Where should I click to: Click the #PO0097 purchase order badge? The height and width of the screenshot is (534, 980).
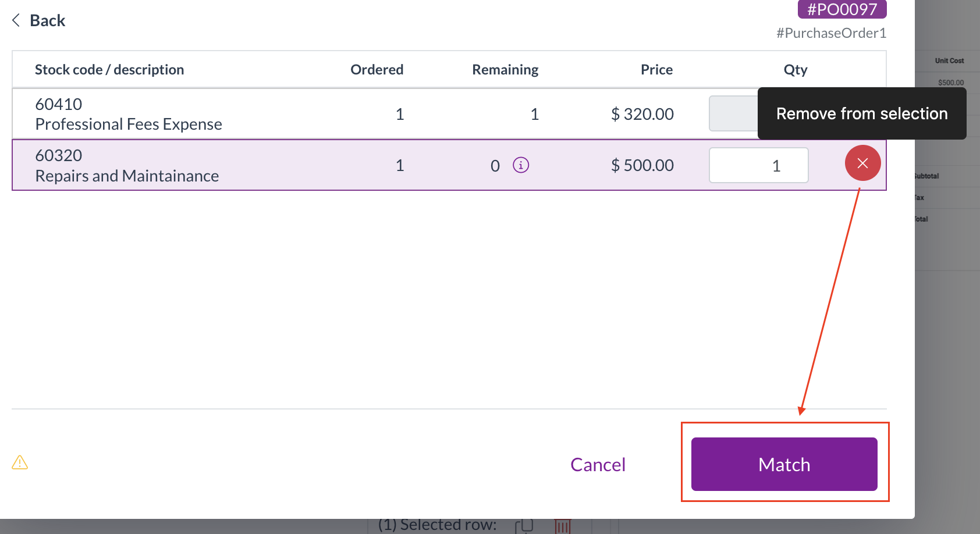[841, 9]
